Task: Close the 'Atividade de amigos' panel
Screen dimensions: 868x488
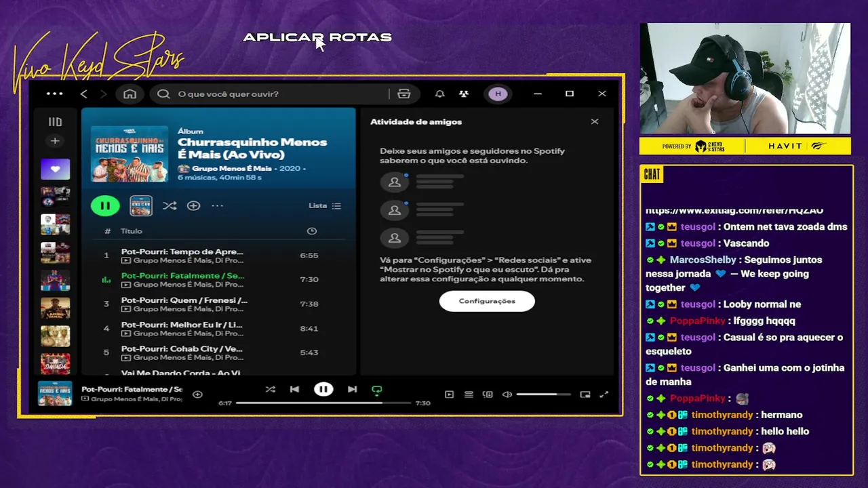Action: tap(595, 121)
